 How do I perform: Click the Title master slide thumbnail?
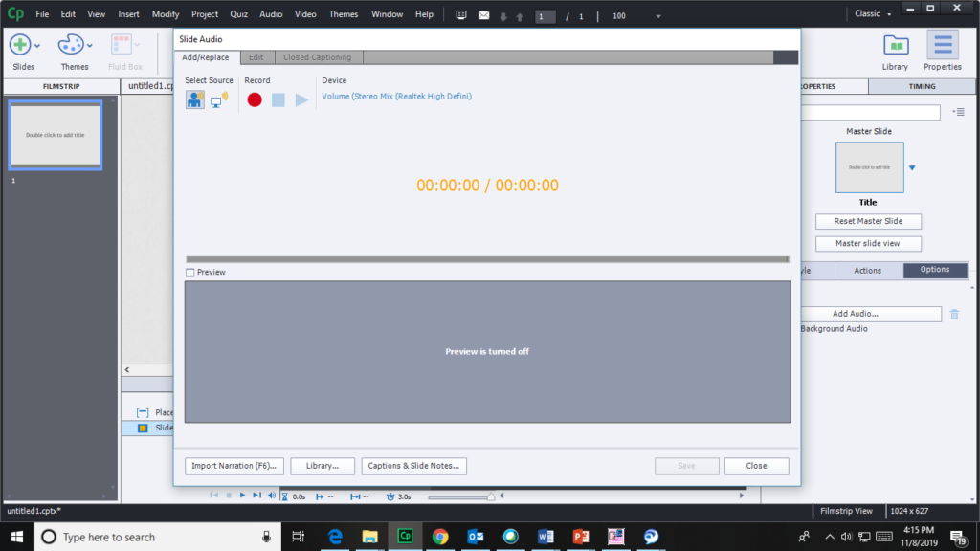869,167
